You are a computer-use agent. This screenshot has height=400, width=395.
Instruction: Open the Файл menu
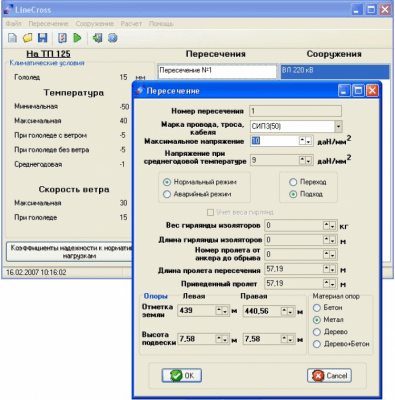point(13,24)
